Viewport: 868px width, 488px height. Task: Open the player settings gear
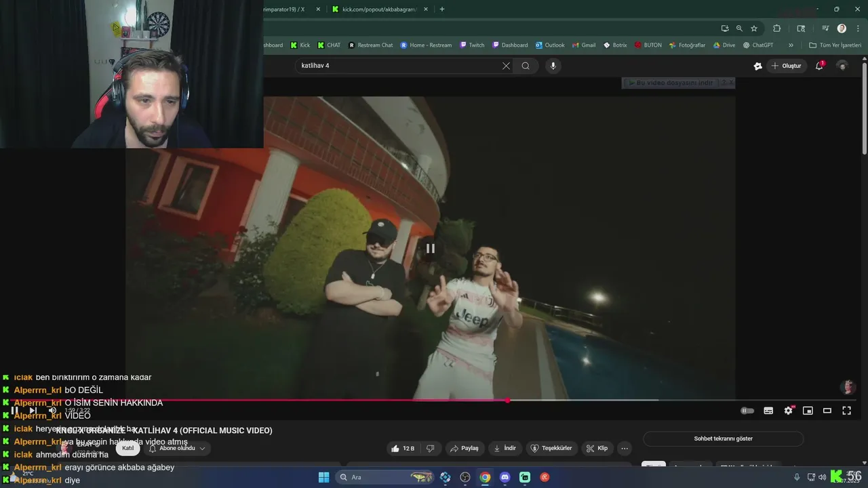pyautogui.click(x=788, y=411)
